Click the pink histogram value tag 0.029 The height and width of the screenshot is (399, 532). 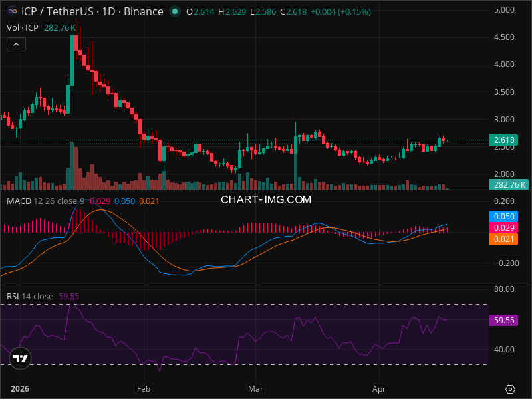coord(504,227)
